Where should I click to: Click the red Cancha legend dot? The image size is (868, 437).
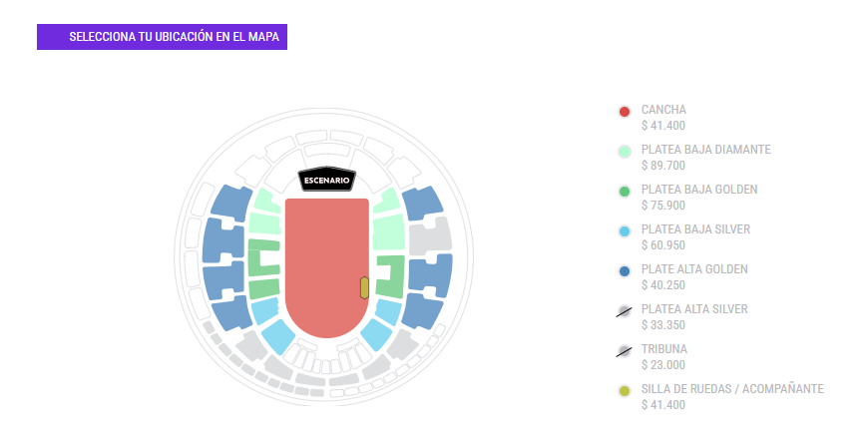[625, 112]
